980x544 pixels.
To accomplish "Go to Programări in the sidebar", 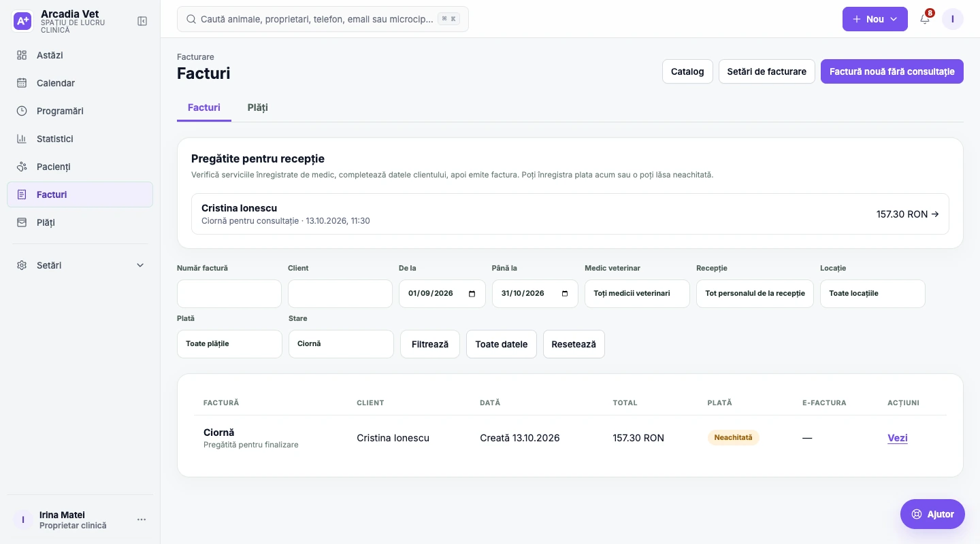I will pyautogui.click(x=80, y=111).
